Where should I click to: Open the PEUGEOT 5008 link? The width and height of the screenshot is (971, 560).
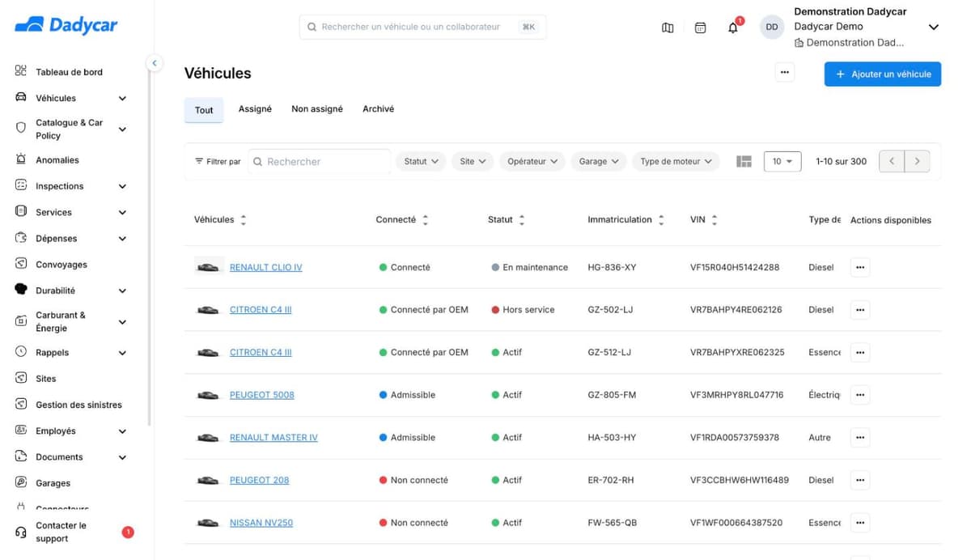262,395
